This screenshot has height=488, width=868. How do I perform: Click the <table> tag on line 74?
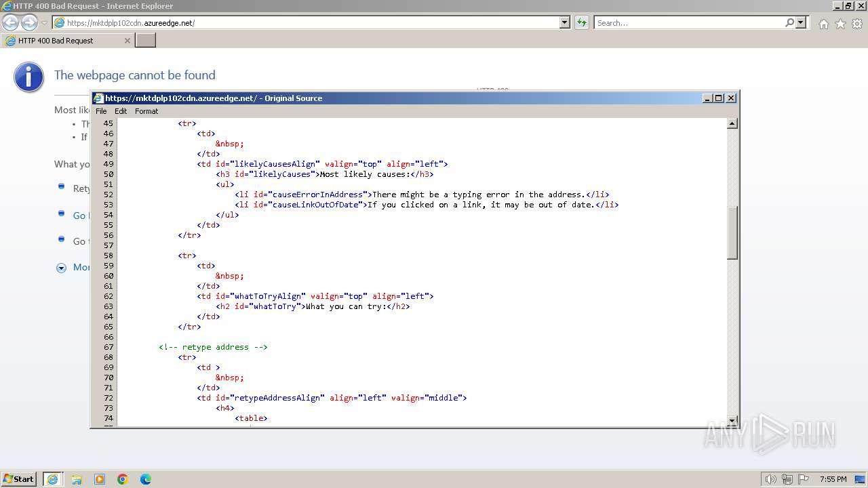click(251, 418)
